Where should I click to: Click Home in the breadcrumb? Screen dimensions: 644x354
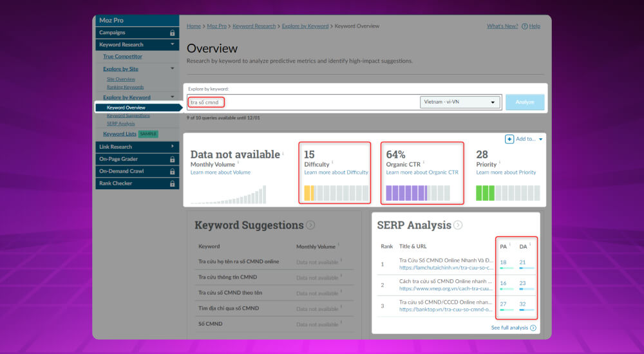coord(194,26)
